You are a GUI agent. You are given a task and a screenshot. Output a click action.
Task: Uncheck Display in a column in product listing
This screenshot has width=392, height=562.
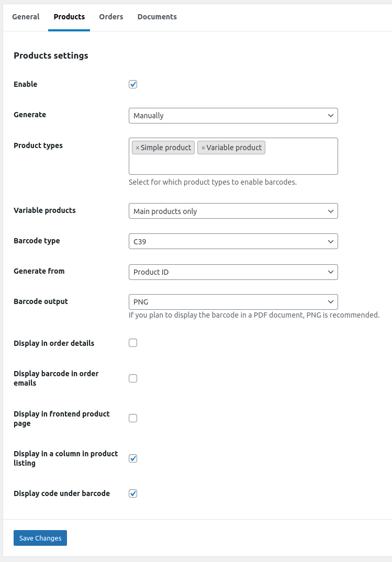(133, 458)
